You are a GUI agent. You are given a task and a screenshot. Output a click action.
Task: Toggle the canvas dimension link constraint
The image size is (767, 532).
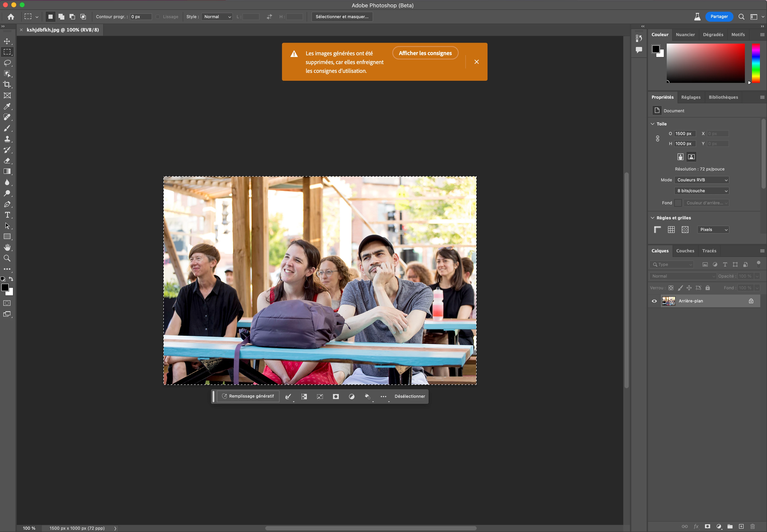tap(658, 139)
